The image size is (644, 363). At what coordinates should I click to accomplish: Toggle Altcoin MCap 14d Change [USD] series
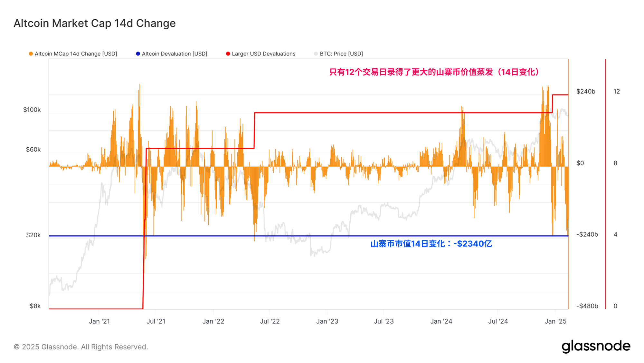click(76, 54)
